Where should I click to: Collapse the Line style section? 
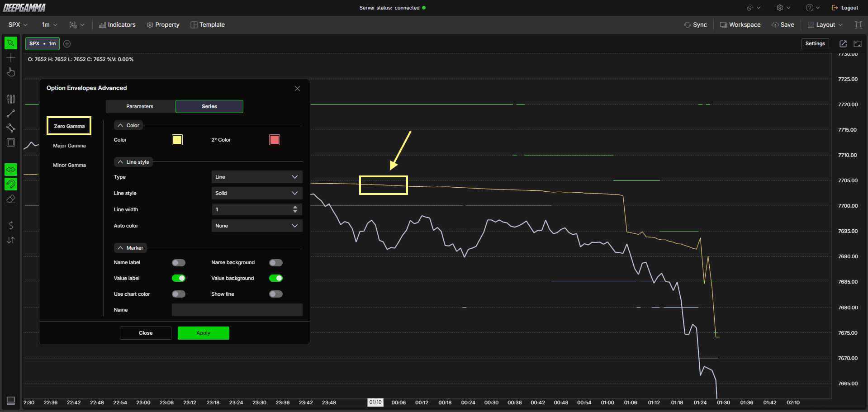133,162
